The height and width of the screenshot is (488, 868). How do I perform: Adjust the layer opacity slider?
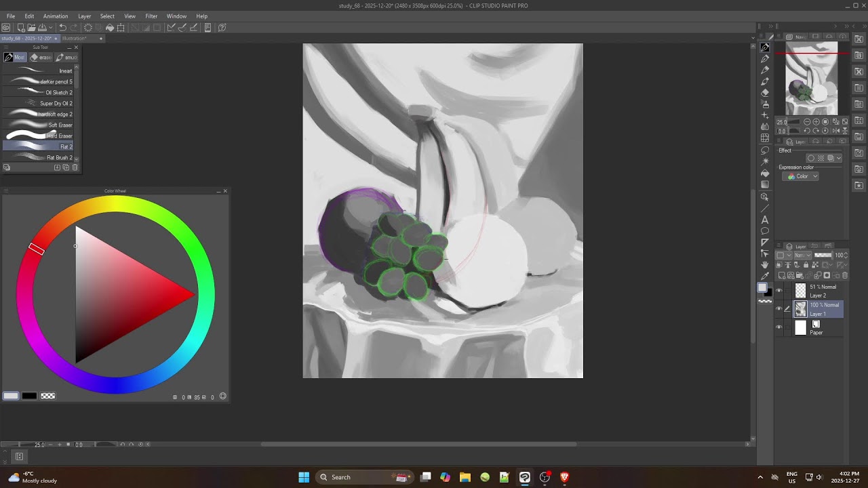(x=823, y=256)
